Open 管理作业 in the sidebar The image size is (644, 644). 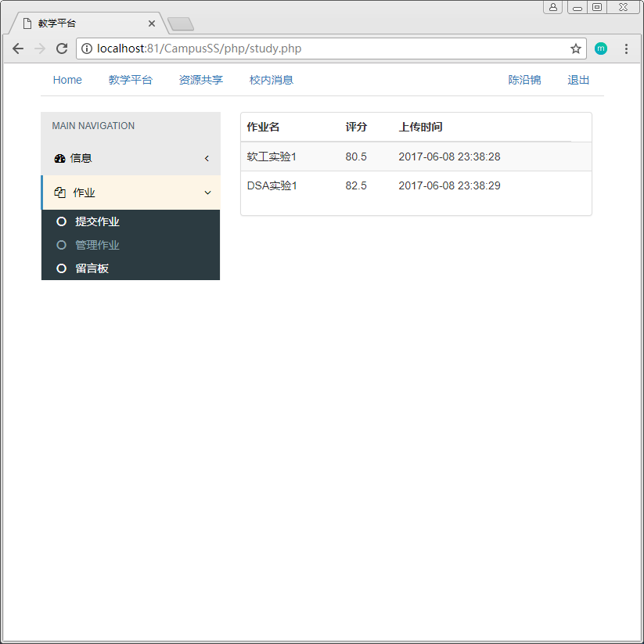click(x=97, y=245)
